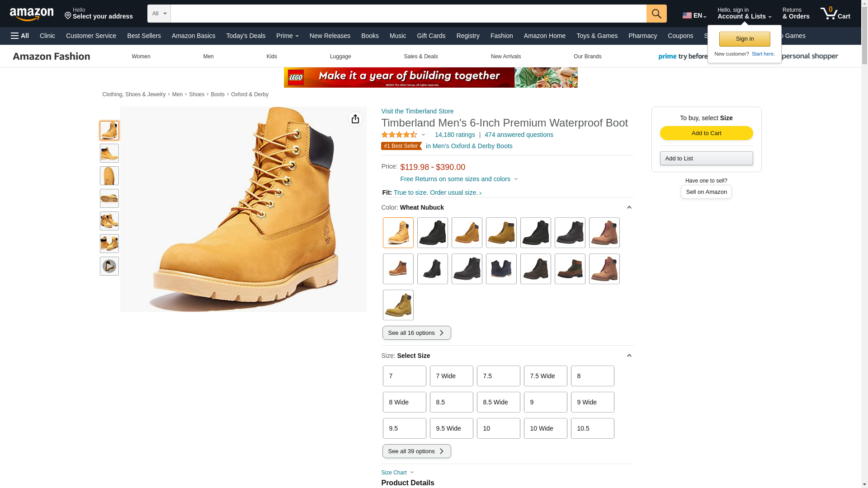Screen dimensions: 868x488
Task: Click the share icon on product image
Action: click(x=355, y=119)
